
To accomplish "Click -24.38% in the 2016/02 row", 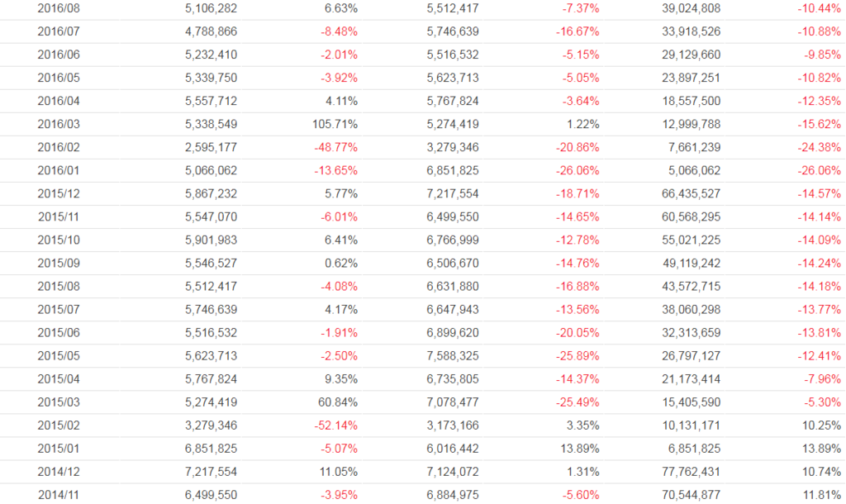I will [x=815, y=147].
